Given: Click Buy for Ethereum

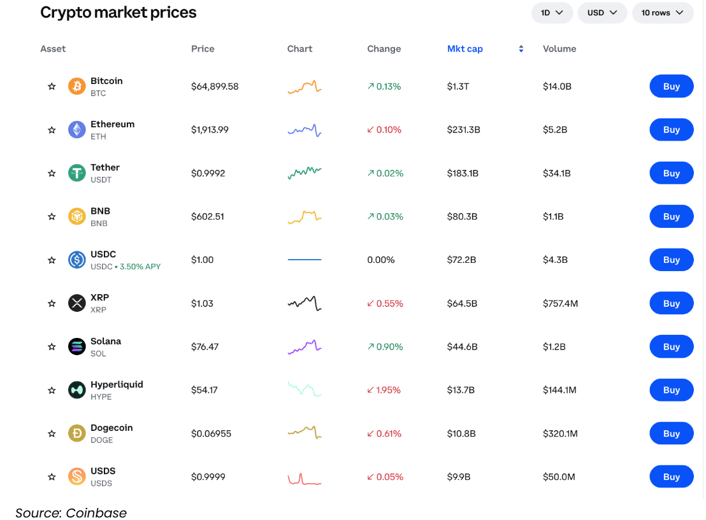Looking at the screenshot, I should tap(671, 130).
